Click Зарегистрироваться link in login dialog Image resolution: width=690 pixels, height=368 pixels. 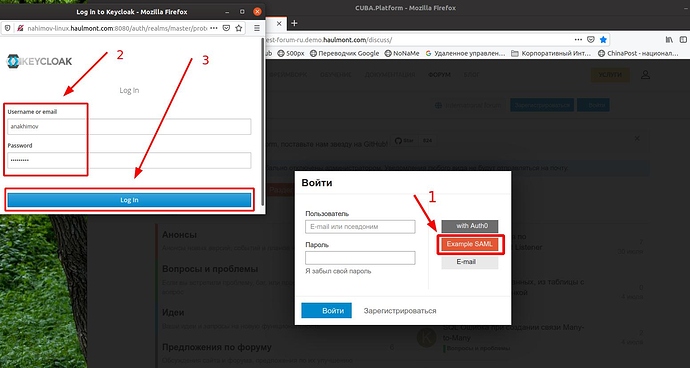400,311
